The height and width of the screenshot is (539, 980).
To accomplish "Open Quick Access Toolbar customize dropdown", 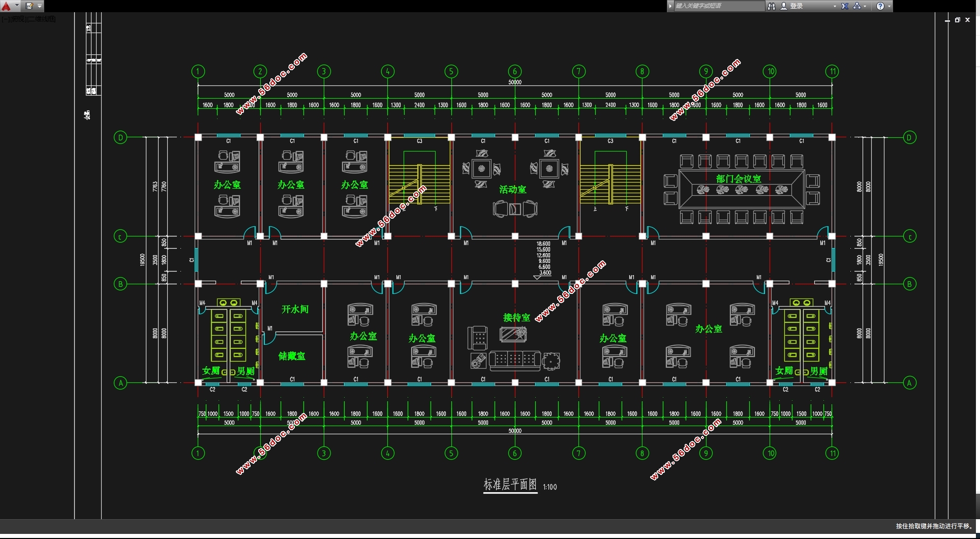I will coord(40,6).
